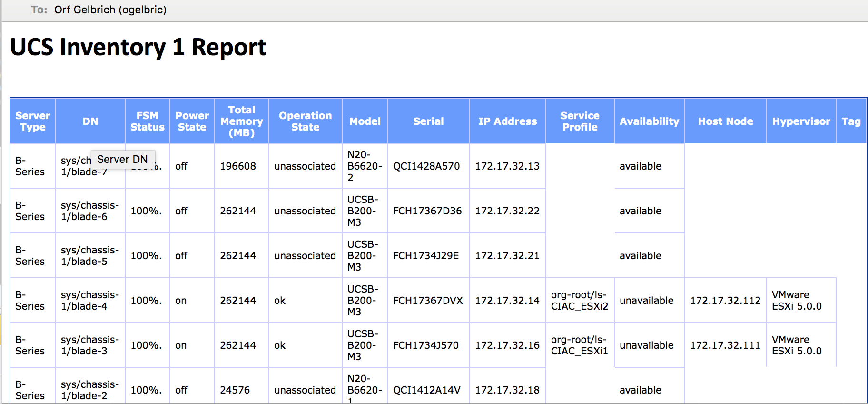Click VMware ESXi 5.0.0 in blade-4 row

pyautogui.click(x=797, y=300)
